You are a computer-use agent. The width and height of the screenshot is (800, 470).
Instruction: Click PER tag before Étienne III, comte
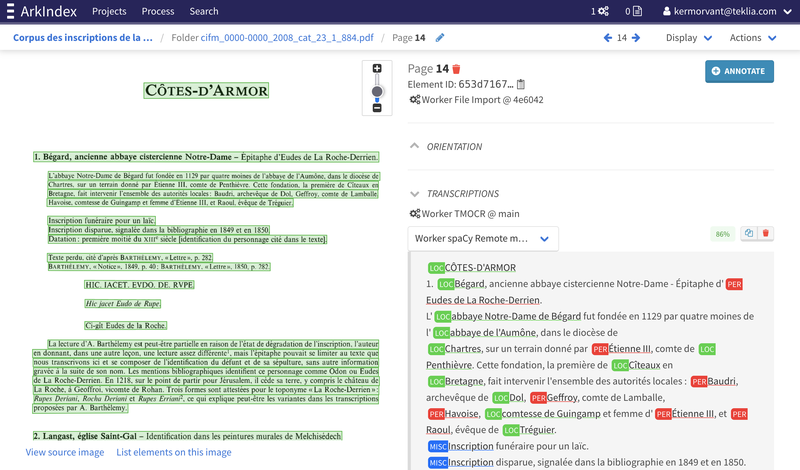(x=600, y=349)
